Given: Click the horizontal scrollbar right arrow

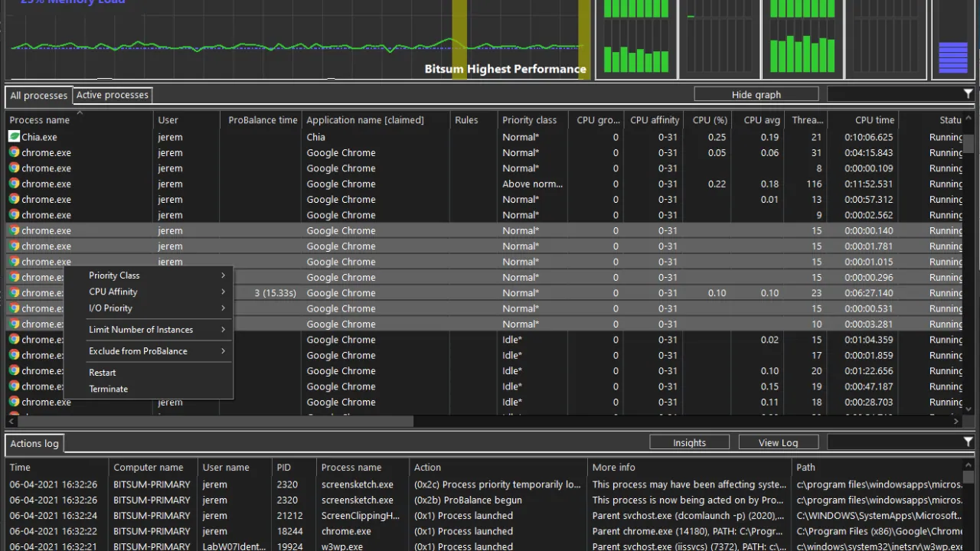Looking at the screenshot, I should (955, 421).
